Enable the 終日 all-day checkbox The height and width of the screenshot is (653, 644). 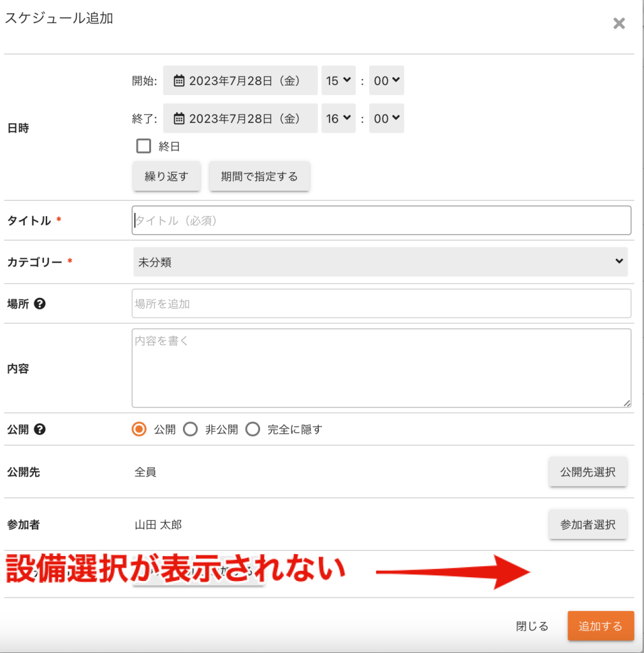click(x=144, y=147)
